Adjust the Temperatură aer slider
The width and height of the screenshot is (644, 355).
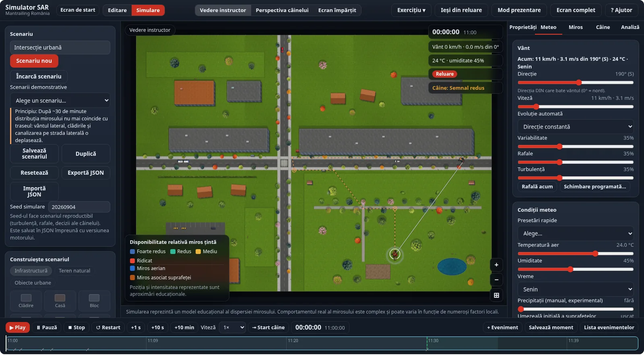tap(576, 254)
